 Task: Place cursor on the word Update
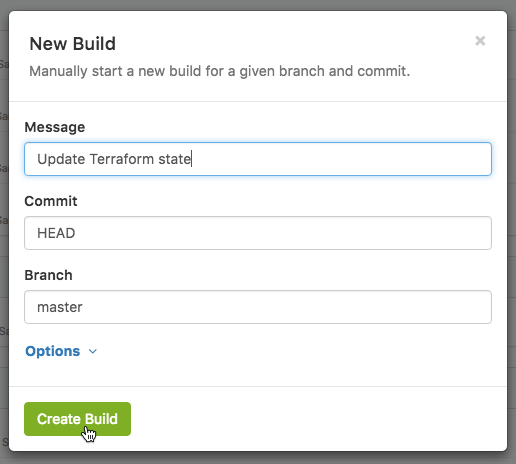pos(61,160)
